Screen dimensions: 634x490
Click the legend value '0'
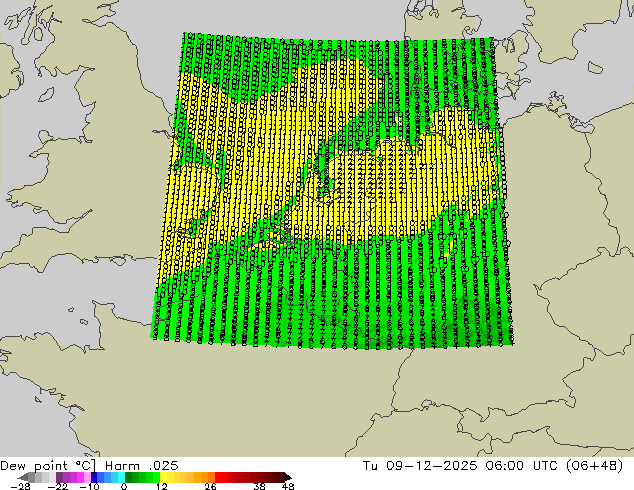[x=124, y=486]
